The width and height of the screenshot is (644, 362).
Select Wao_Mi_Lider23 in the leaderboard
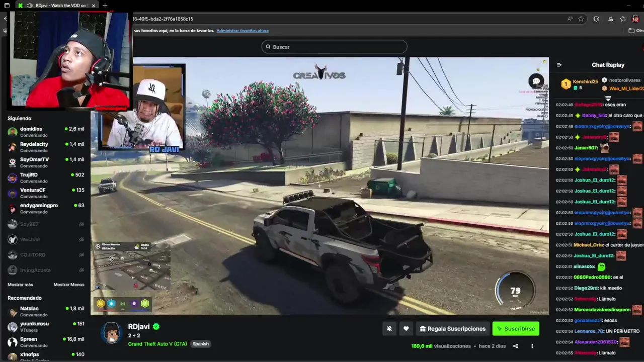623,88
